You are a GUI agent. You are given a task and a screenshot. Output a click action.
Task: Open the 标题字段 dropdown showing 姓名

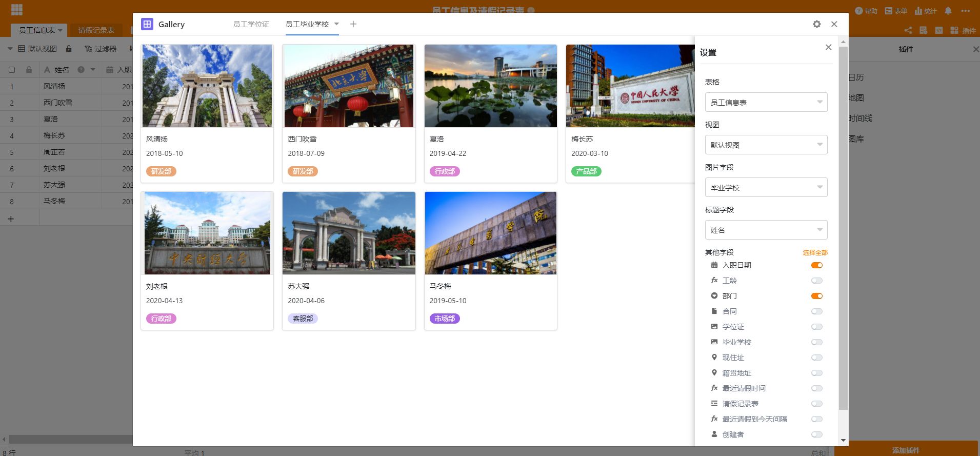click(766, 230)
